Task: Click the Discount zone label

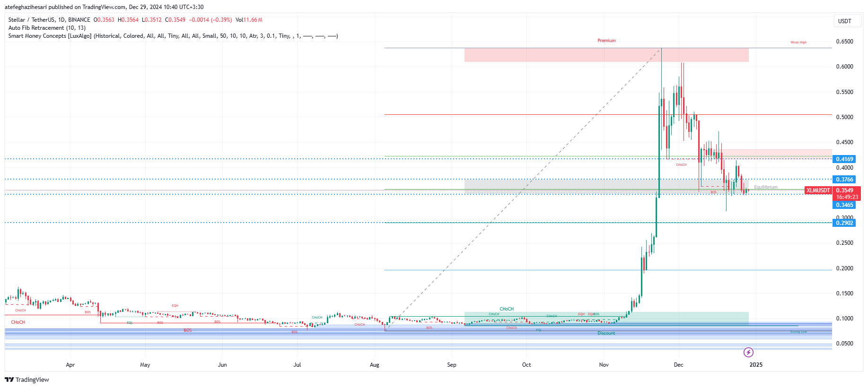Action: pyautogui.click(x=606, y=333)
